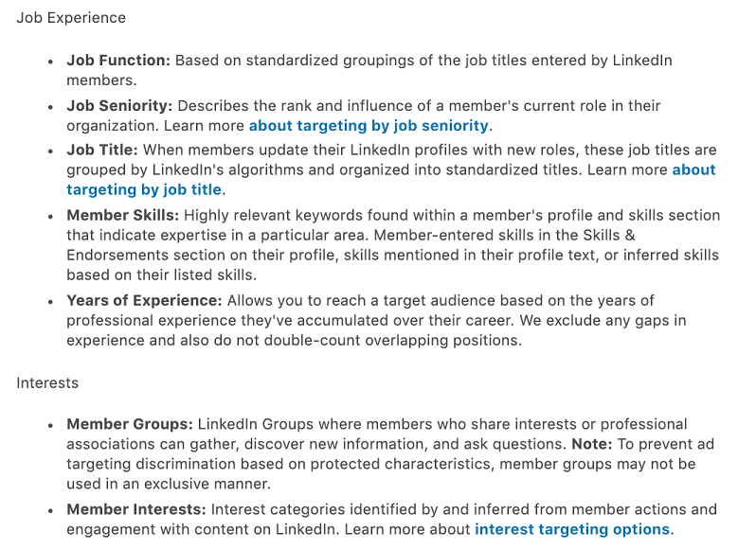
Task: Follow the 'targeting by job title' link
Action: [144, 189]
